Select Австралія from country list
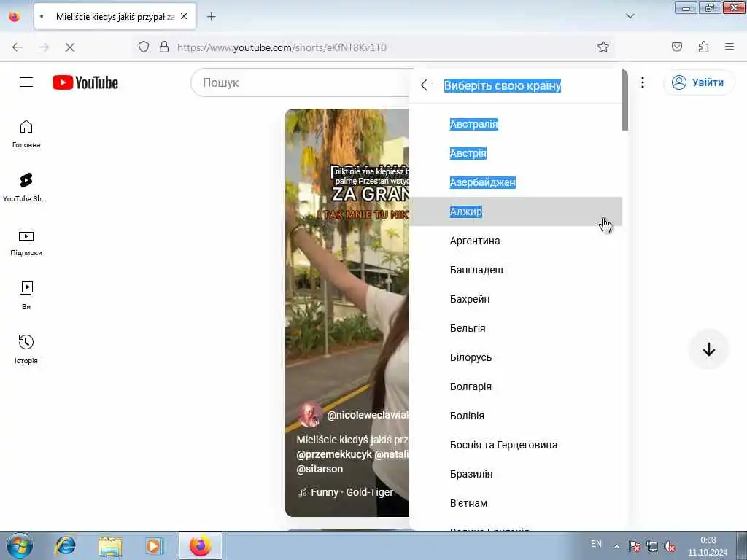 click(516, 124)
